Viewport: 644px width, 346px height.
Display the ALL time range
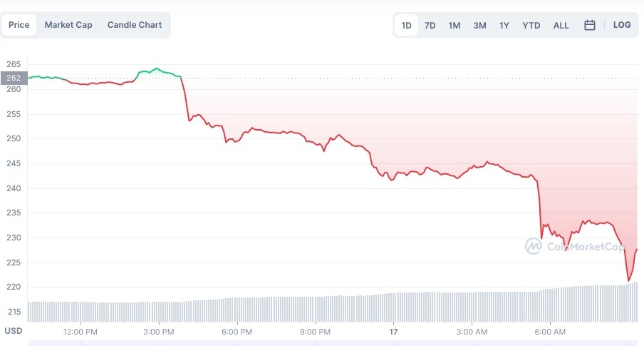tap(561, 25)
